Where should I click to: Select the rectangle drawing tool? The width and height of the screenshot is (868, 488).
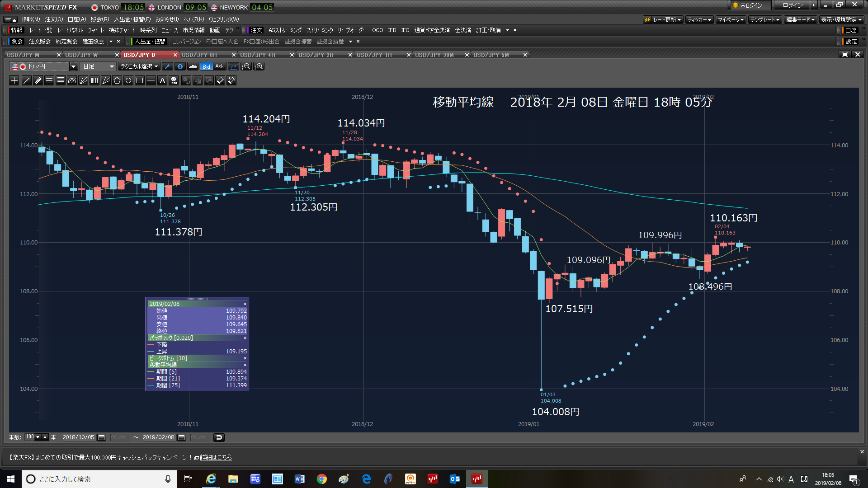click(140, 80)
